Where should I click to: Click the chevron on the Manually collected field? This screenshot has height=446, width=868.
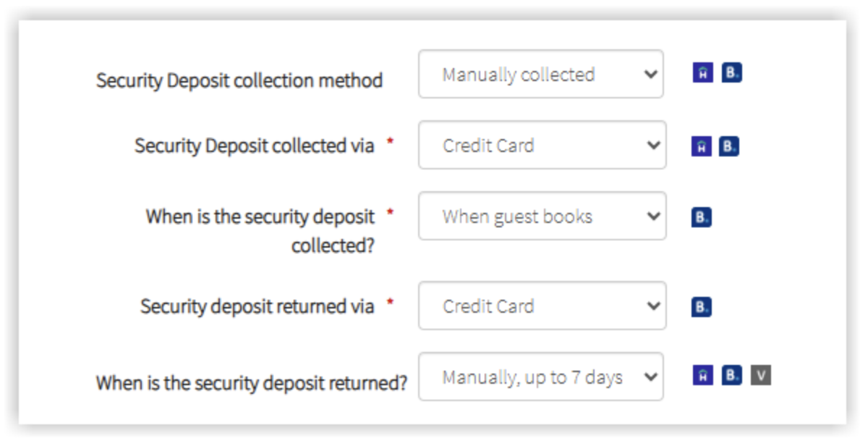[650, 73]
